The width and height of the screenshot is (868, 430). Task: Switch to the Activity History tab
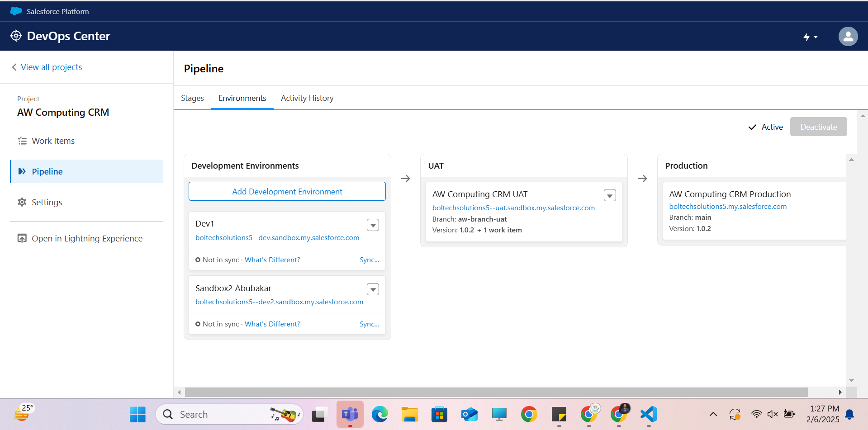tap(307, 98)
